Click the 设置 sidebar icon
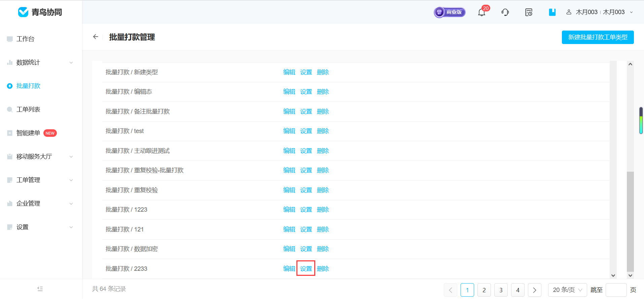 click(10, 227)
